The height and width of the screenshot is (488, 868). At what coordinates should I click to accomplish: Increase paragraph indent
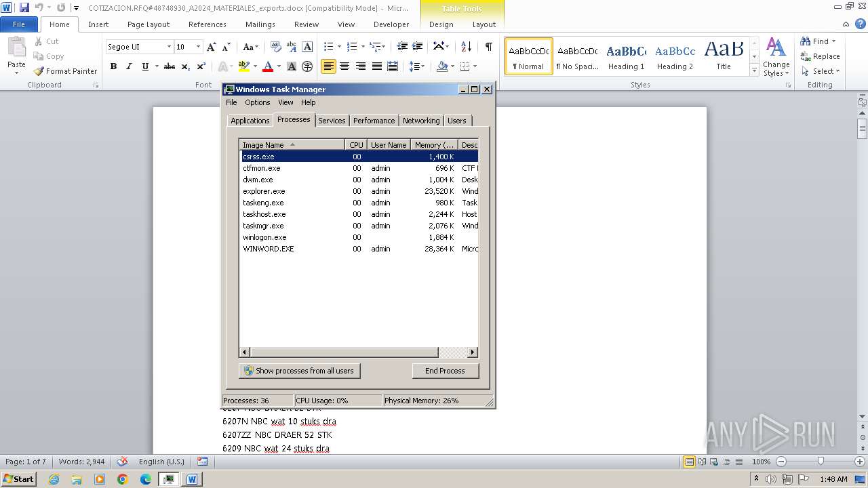tap(418, 47)
